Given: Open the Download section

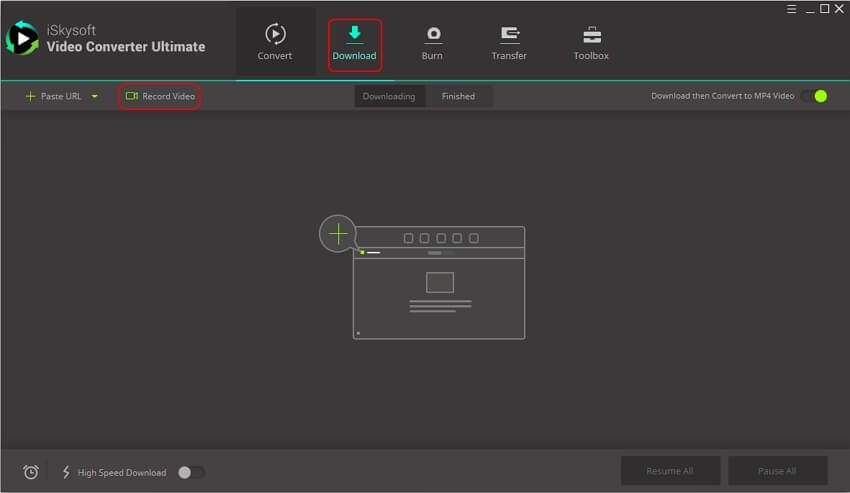Looking at the screenshot, I should 354,43.
